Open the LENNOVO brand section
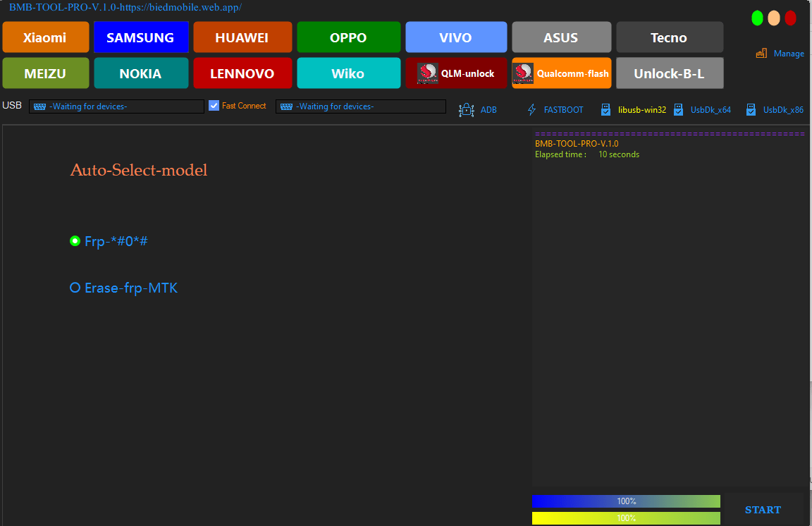Viewport: 812px width, 526px height. (242, 73)
